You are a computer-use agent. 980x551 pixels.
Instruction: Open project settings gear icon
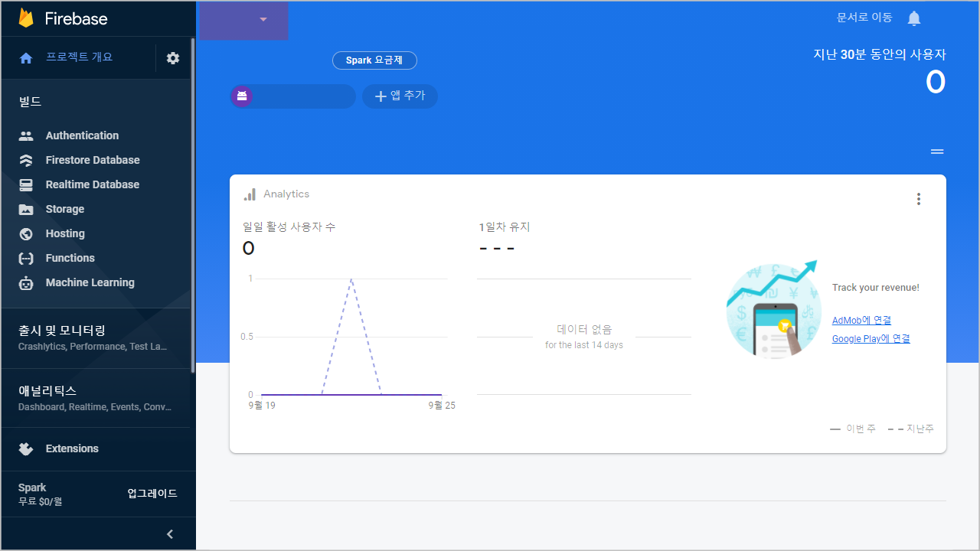(x=173, y=58)
